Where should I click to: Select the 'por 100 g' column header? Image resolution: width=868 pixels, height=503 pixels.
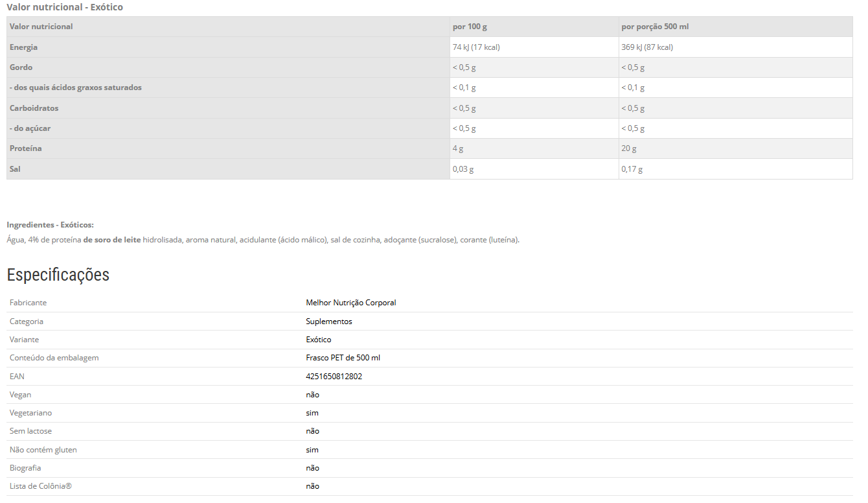coord(470,27)
